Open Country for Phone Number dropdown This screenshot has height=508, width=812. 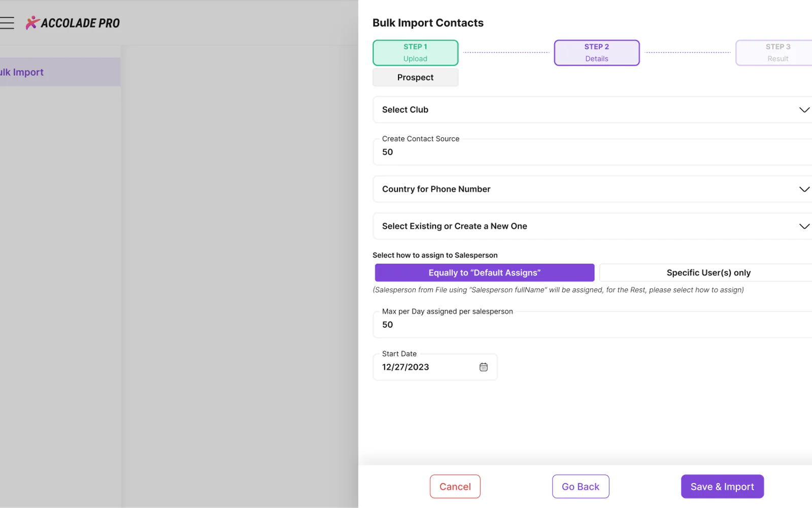pyautogui.click(x=592, y=189)
